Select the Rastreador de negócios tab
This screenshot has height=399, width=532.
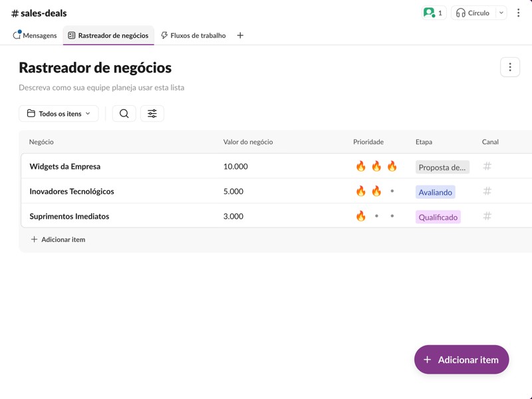click(x=108, y=35)
